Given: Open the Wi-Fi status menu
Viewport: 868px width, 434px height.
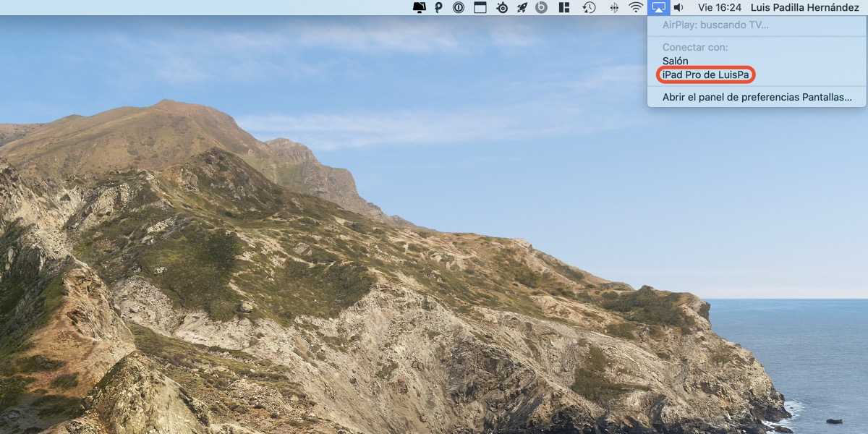Looking at the screenshot, I should pyautogui.click(x=636, y=7).
